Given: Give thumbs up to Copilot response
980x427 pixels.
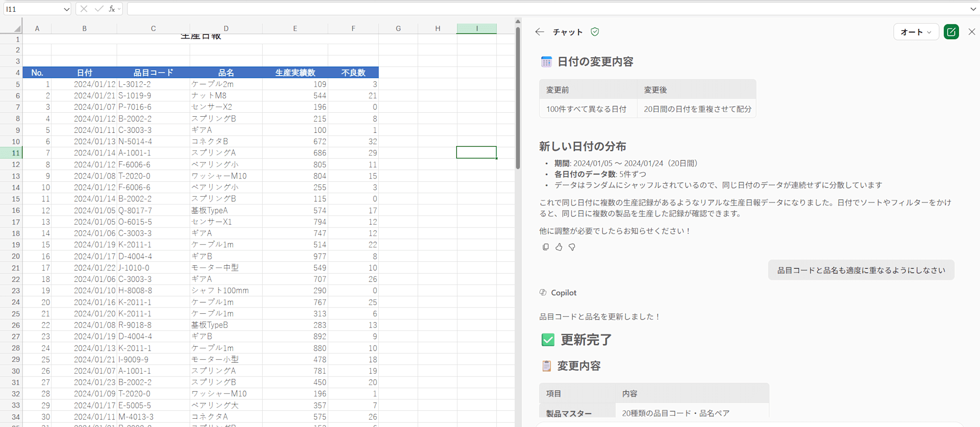Looking at the screenshot, I should point(559,247).
